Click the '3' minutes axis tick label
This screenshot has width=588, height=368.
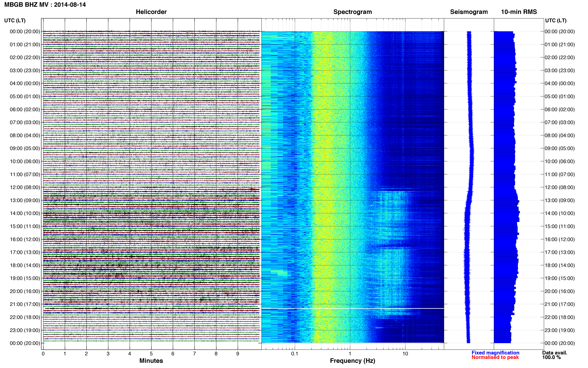point(108,354)
